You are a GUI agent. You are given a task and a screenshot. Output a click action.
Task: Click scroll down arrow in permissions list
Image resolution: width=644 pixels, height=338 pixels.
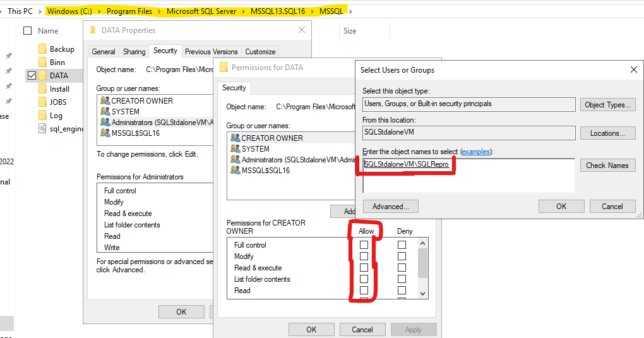click(422, 294)
